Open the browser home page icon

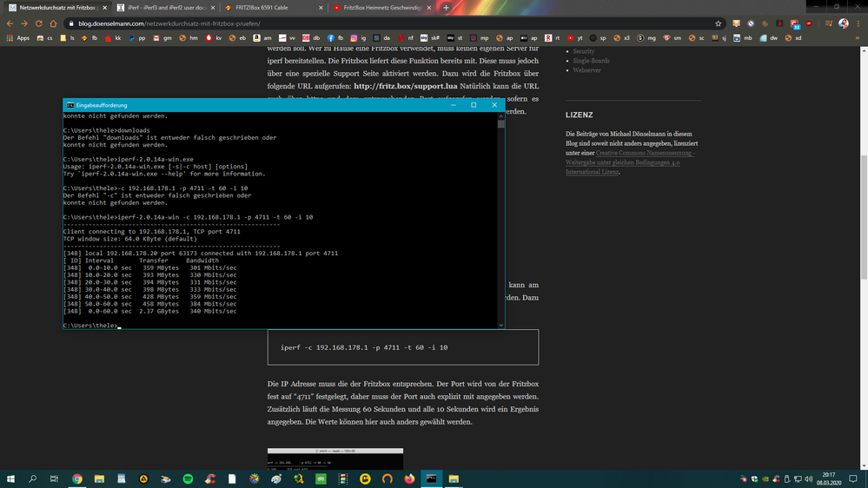[x=53, y=23]
